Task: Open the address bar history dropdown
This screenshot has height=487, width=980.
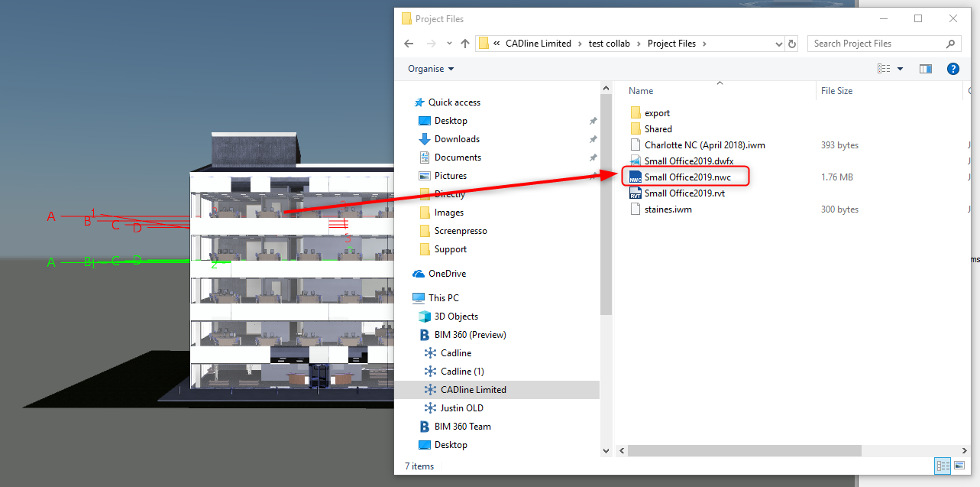Action: pyautogui.click(x=778, y=44)
